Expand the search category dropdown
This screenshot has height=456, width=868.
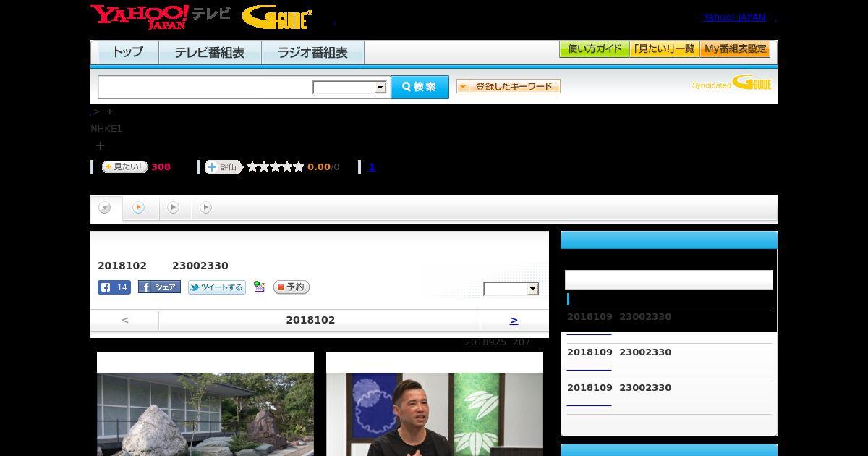349,88
